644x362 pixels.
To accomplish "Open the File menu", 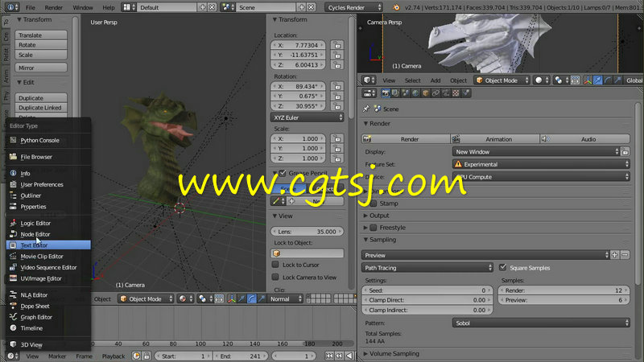I will point(31,7).
